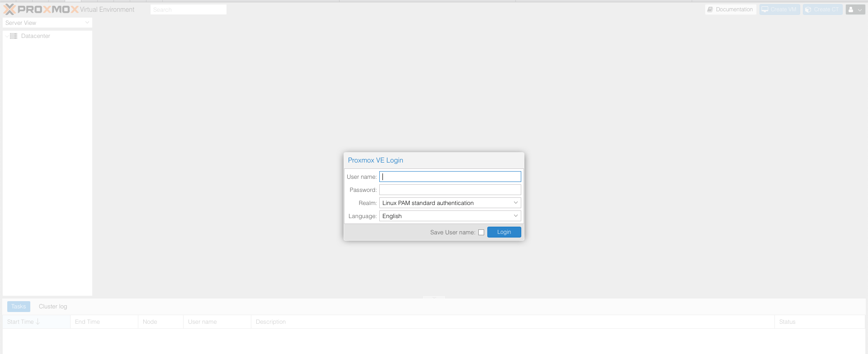Open the Realm dropdown

coord(515,203)
